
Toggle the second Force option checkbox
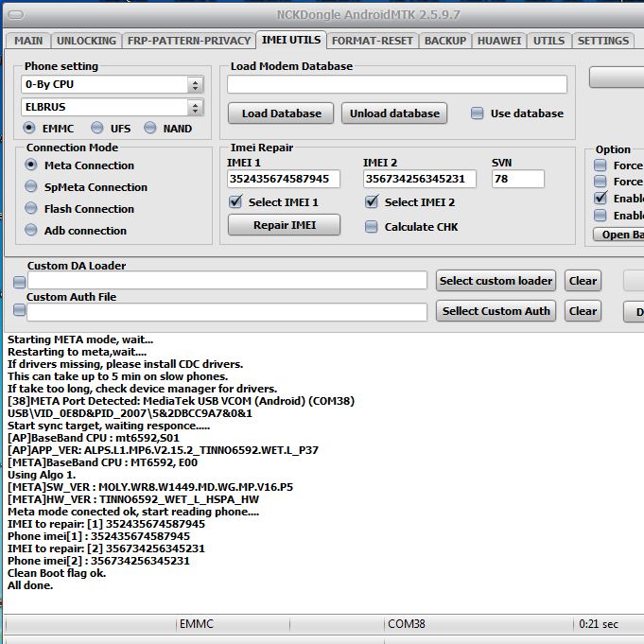[x=600, y=182]
